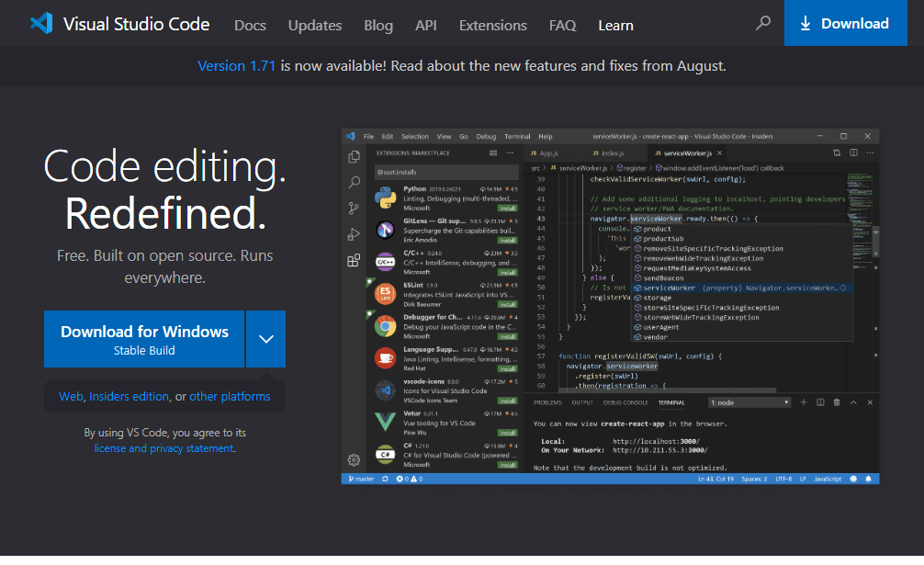Open the FAQ navigation item

[x=563, y=26]
